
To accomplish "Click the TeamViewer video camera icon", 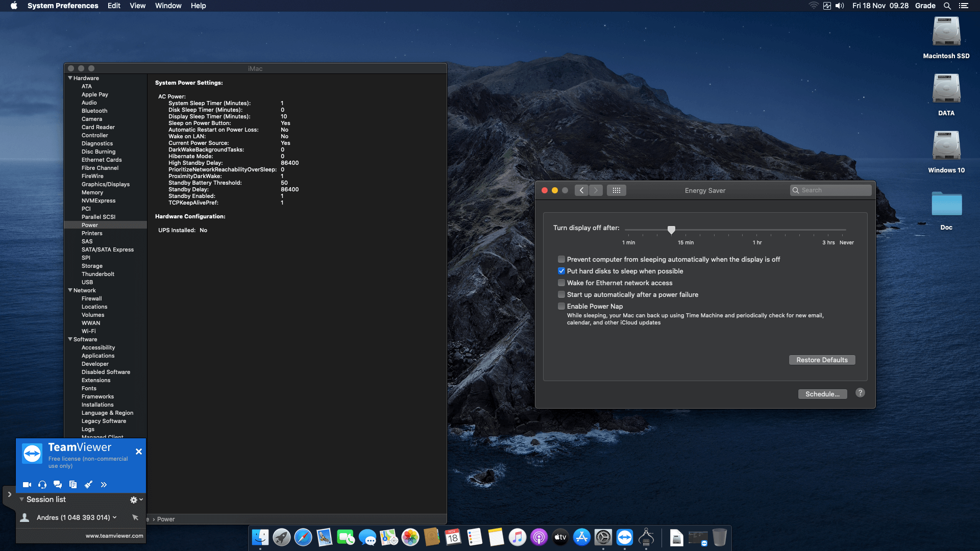I will 27,485.
